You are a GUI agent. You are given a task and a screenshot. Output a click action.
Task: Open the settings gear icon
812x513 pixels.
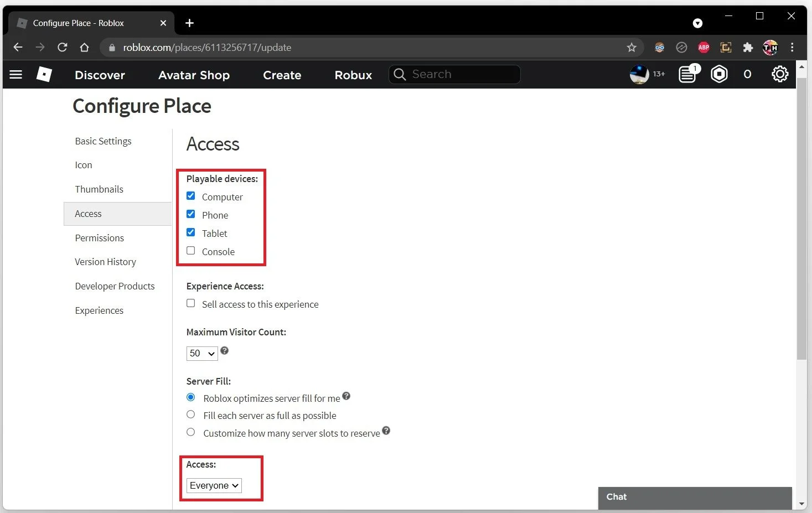pos(780,74)
